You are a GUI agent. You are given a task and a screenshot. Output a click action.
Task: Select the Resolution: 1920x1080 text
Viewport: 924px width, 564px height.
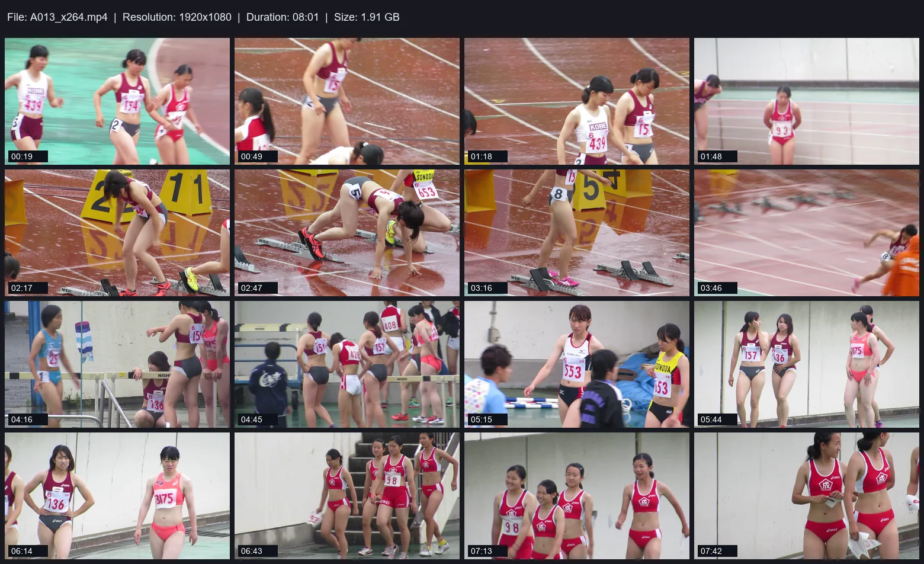(x=177, y=17)
